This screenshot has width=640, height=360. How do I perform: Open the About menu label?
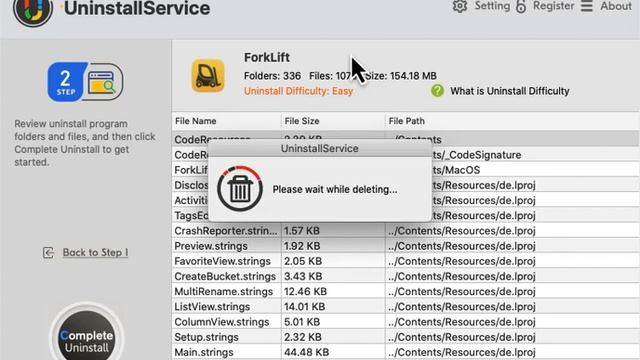(x=616, y=6)
